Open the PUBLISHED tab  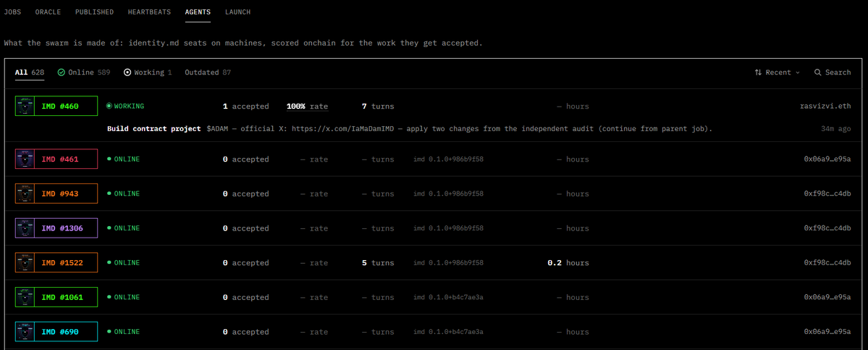coord(95,12)
